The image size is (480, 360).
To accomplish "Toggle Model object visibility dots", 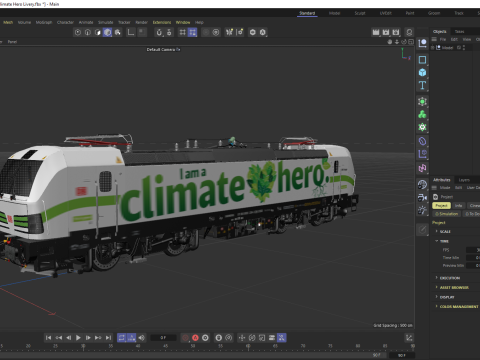I will click(464, 48).
